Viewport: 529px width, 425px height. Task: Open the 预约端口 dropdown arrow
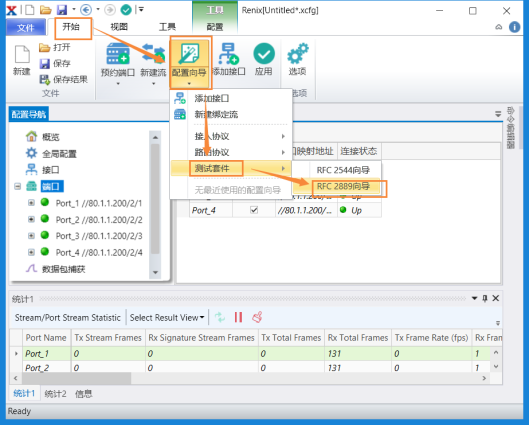point(118,83)
